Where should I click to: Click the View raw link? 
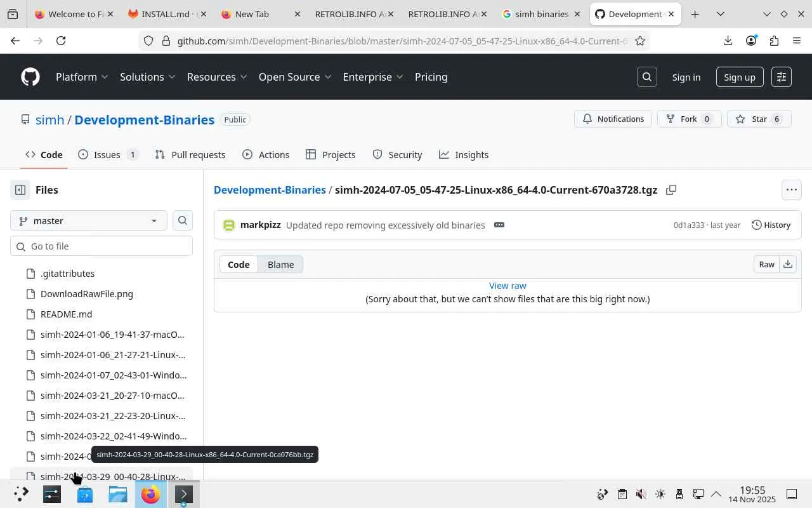coord(507,286)
